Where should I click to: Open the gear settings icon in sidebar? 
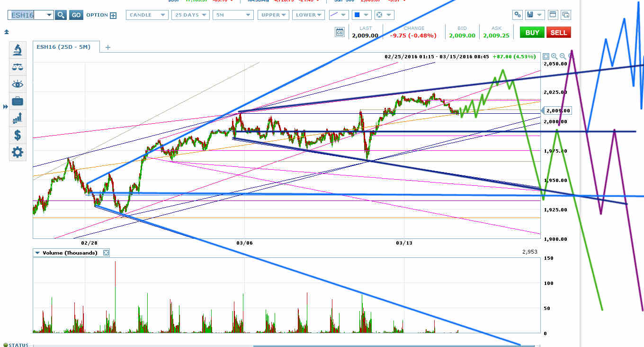(18, 152)
